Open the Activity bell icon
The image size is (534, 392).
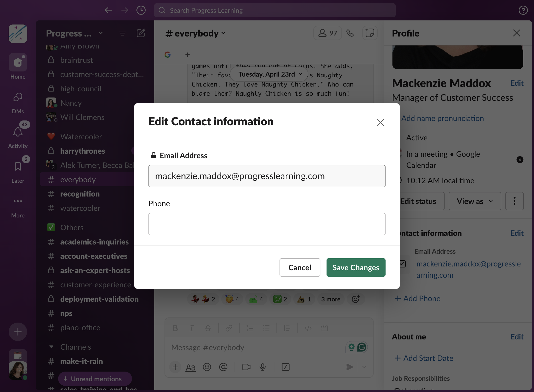point(18,132)
